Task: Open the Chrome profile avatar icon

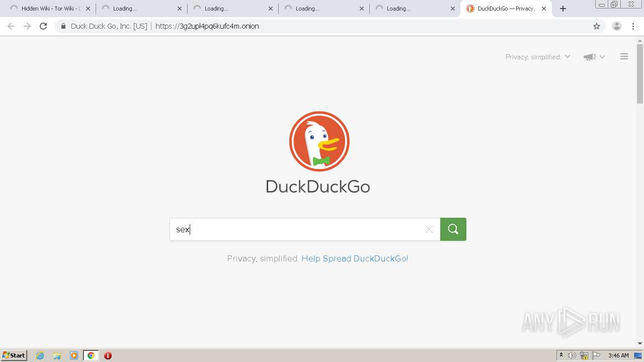Action: coord(617,26)
